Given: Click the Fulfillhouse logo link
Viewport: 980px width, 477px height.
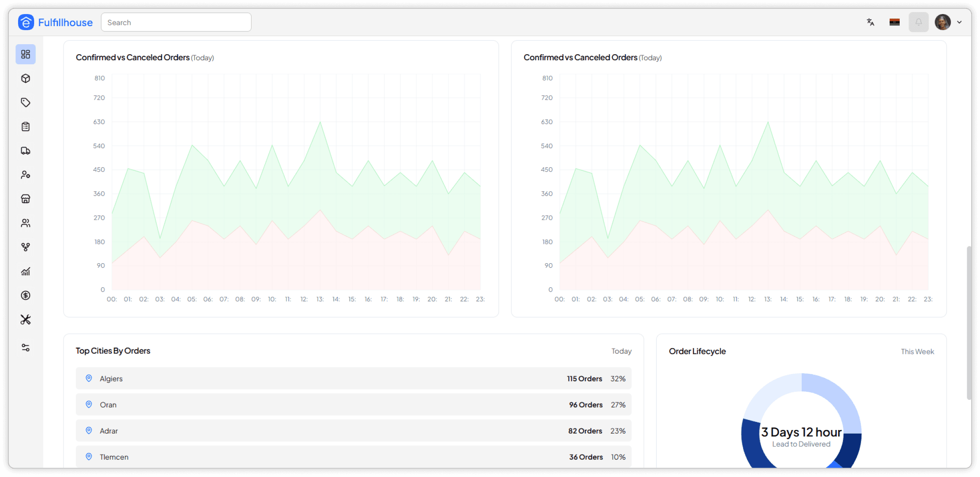Looking at the screenshot, I should (55, 23).
